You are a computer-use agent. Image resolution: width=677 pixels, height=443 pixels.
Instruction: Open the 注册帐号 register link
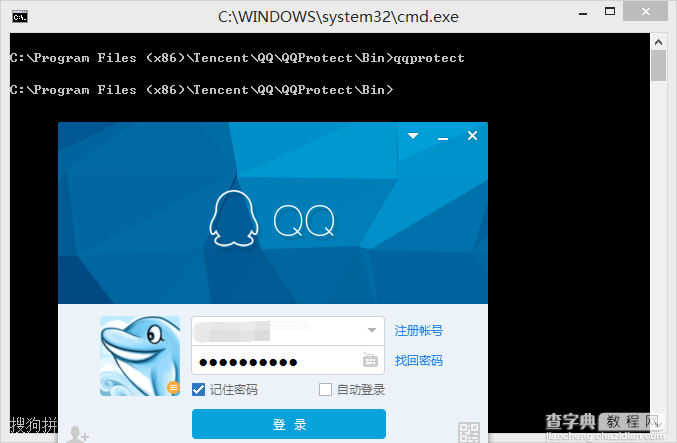coord(418,331)
